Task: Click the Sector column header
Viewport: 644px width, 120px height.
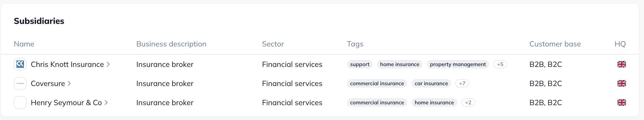Action: pyautogui.click(x=273, y=44)
